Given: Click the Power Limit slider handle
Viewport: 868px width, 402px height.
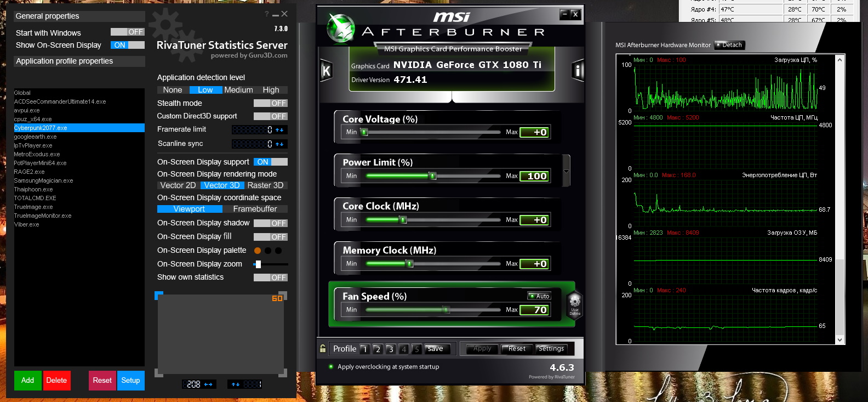Looking at the screenshot, I should pyautogui.click(x=433, y=176).
